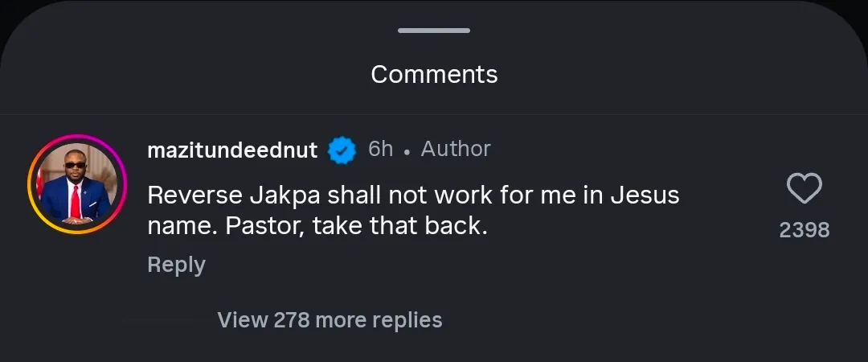
Task: Click the dot separator before Author
Action: click(x=407, y=150)
